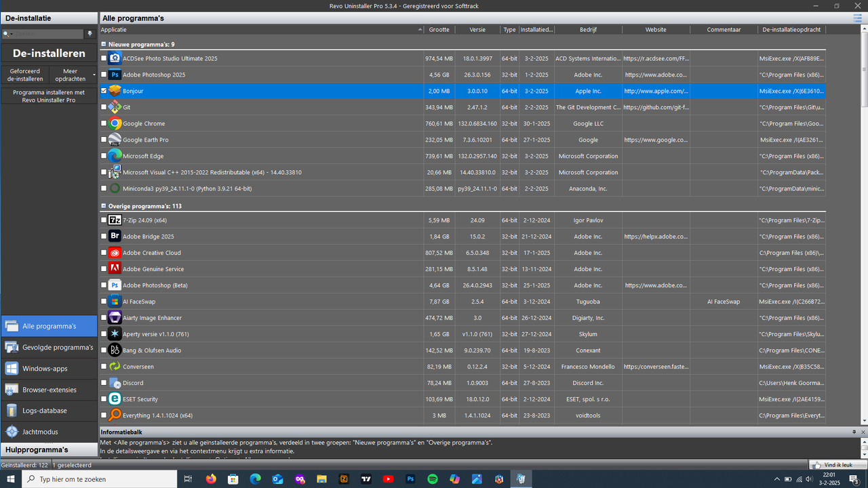Viewport: 868px width, 488px height.
Task: Click the Bedrijf column header
Action: [x=588, y=30]
